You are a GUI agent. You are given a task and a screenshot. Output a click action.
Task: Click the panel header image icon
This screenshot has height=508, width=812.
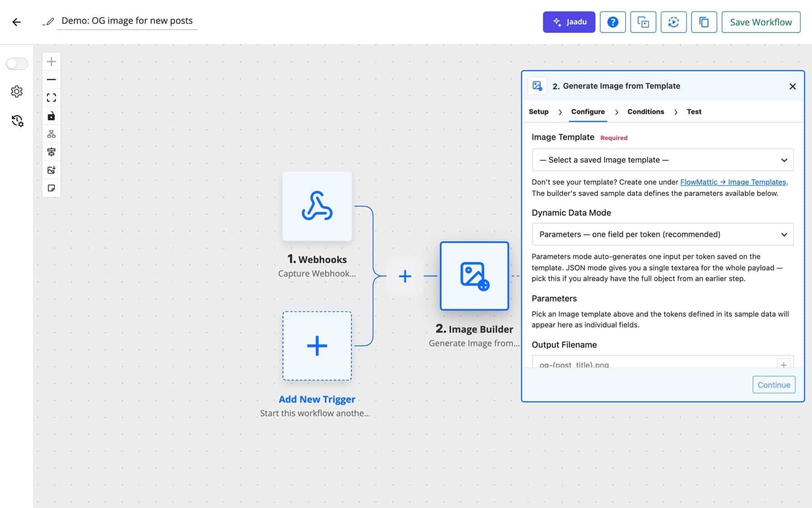[537, 86]
